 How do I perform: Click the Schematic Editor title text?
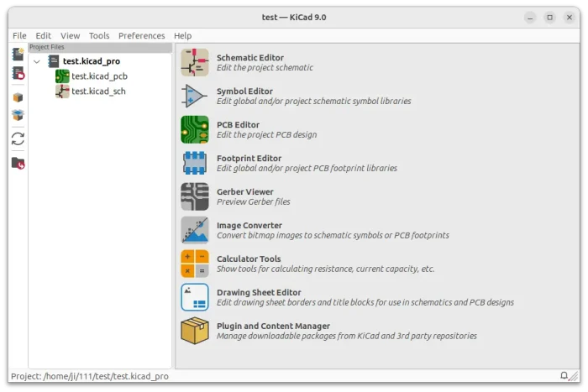point(250,58)
